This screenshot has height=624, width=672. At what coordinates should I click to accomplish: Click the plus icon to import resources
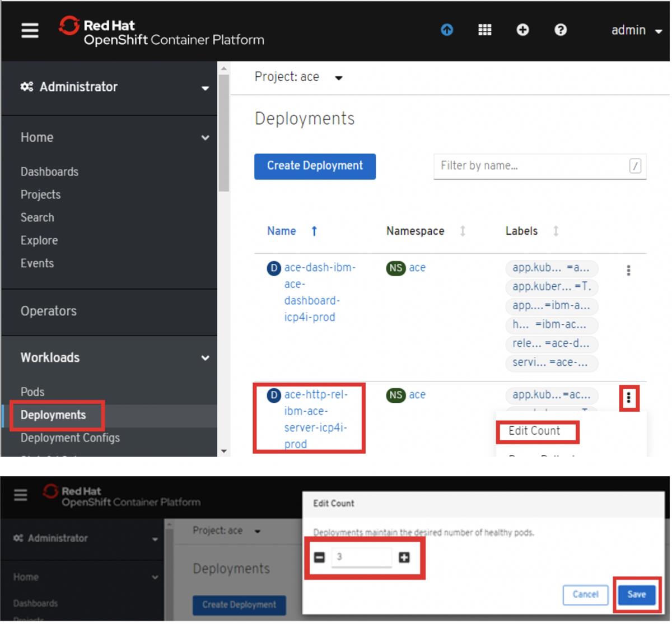522,30
